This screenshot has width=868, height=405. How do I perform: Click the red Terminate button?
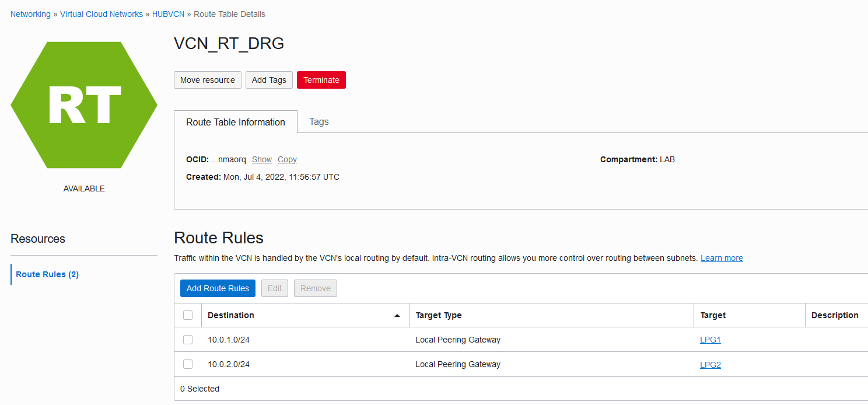[321, 80]
